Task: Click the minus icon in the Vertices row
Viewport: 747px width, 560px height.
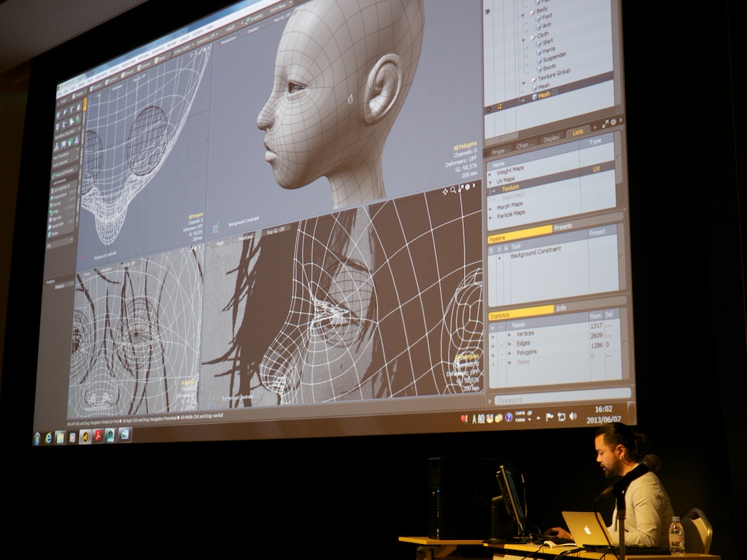Action: click(501, 335)
